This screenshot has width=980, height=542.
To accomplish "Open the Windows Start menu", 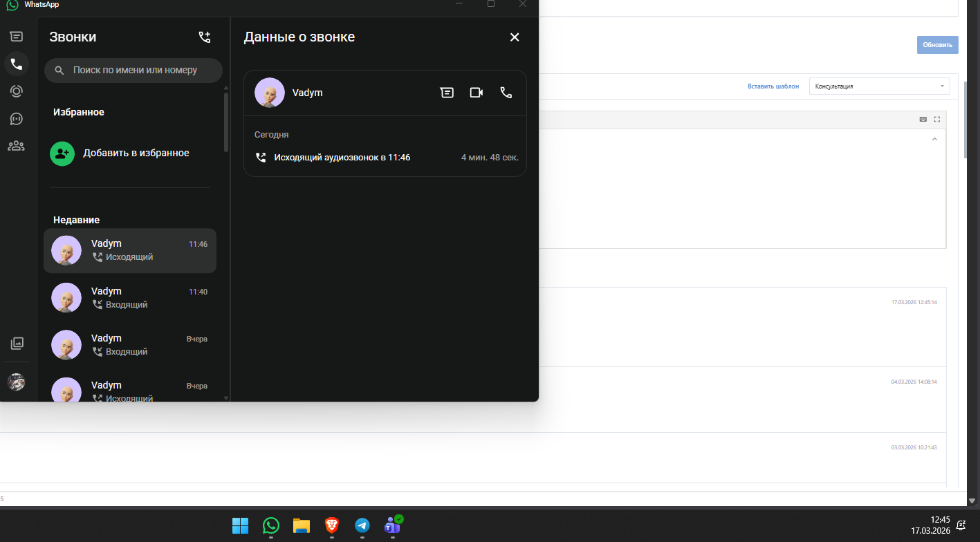I will [241, 525].
